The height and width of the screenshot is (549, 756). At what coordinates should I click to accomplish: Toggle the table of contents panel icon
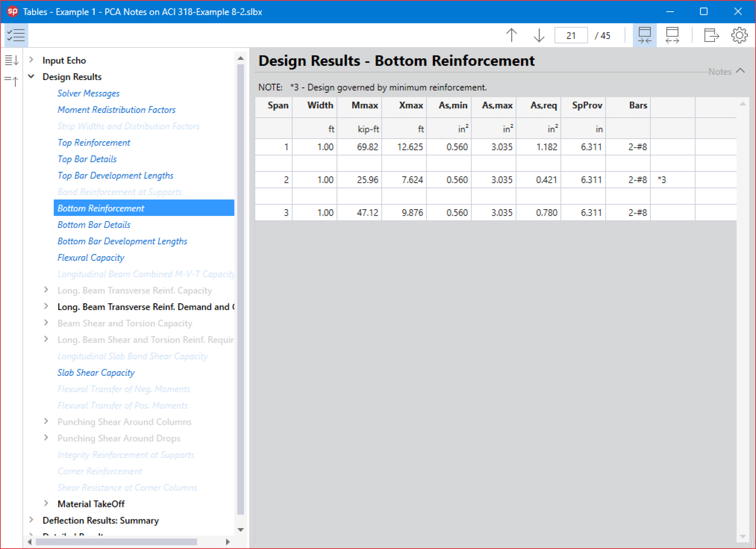coord(16,35)
